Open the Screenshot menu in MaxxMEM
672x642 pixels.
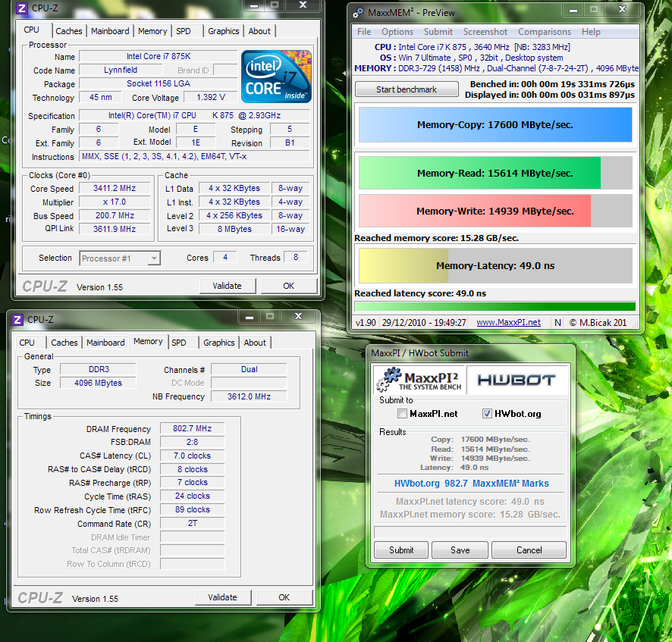coord(485,32)
